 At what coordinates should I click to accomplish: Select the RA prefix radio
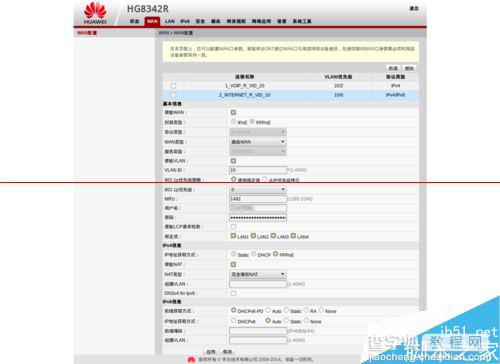pyautogui.click(x=306, y=310)
